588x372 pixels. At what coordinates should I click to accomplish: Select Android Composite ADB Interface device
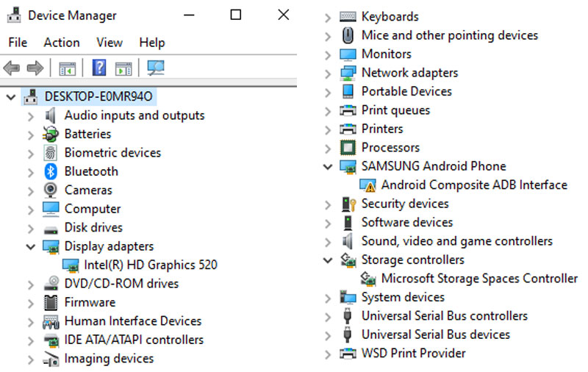474,185
